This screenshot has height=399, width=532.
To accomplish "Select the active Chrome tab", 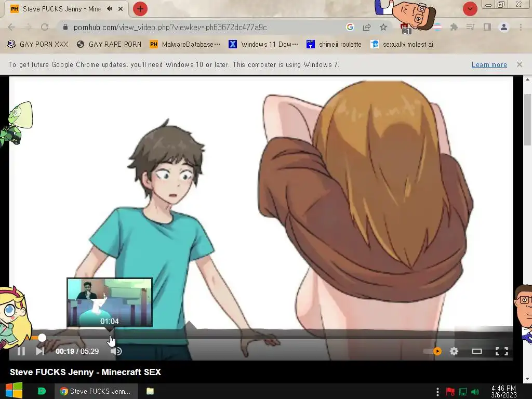I will pyautogui.click(x=66, y=9).
